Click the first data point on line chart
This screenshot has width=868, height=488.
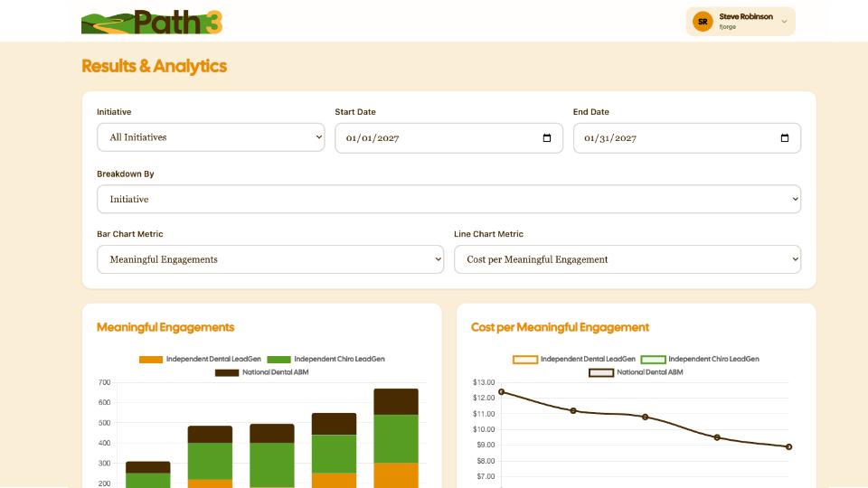[x=502, y=391]
